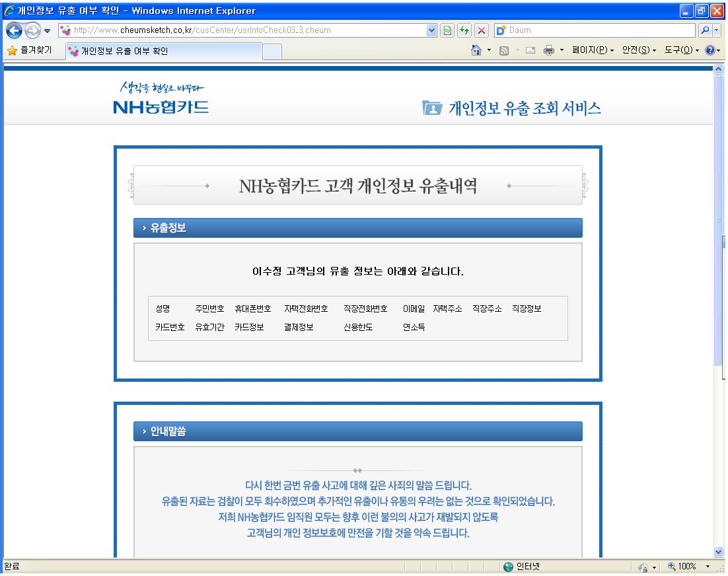Click the Forward arrow button

click(x=32, y=30)
